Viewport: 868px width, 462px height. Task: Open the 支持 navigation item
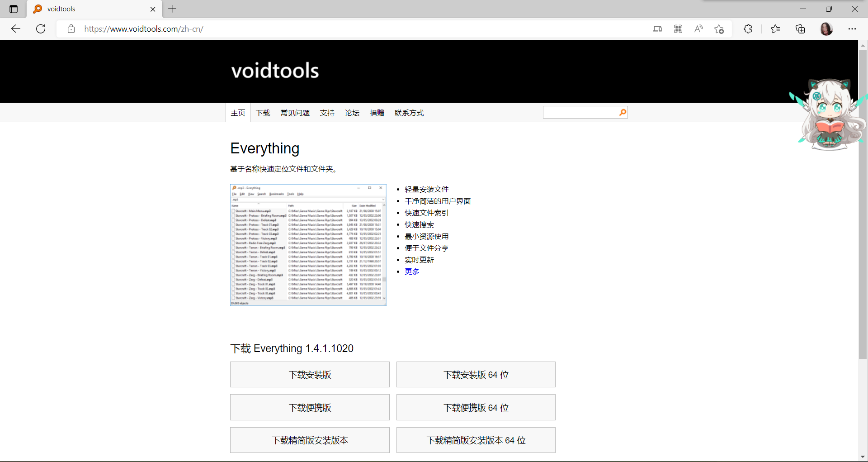tap(327, 113)
